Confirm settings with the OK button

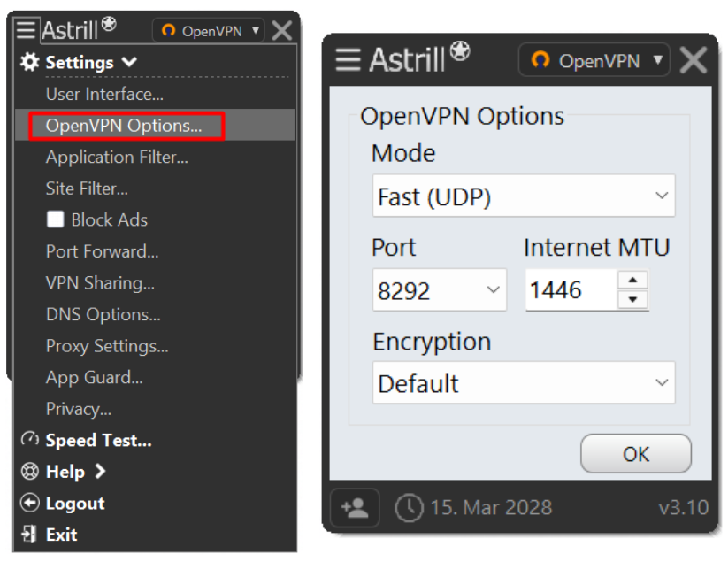(x=636, y=453)
